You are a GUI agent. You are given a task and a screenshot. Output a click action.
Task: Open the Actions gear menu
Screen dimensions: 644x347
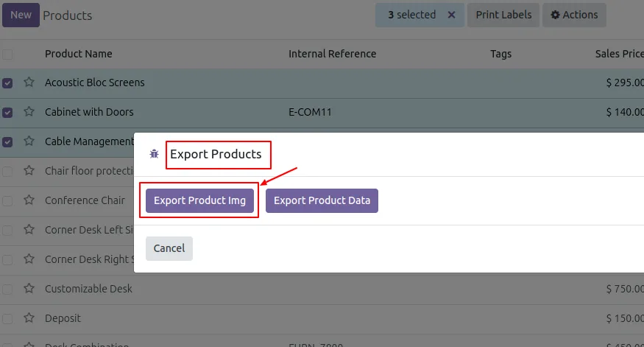pyautogui.click(x=574, y=15)
